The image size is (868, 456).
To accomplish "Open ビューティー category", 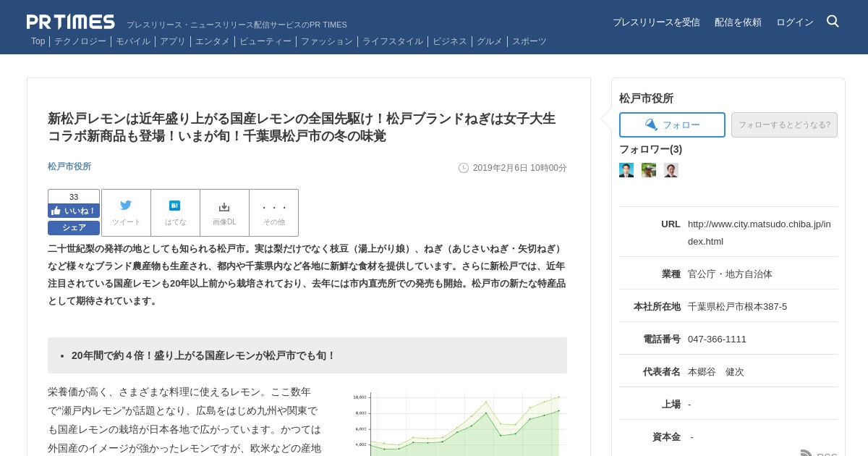I will pyautogui.click(x=265, y=41).
